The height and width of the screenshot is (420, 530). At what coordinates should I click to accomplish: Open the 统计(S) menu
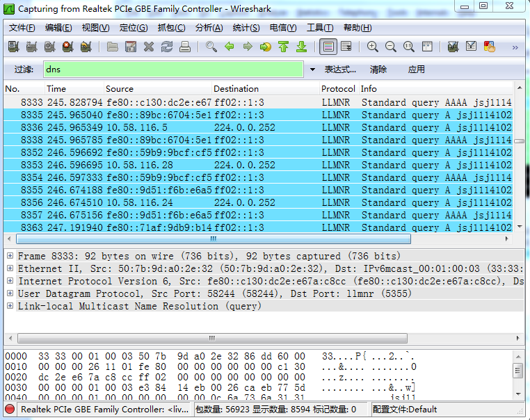(x=246, y=28)
